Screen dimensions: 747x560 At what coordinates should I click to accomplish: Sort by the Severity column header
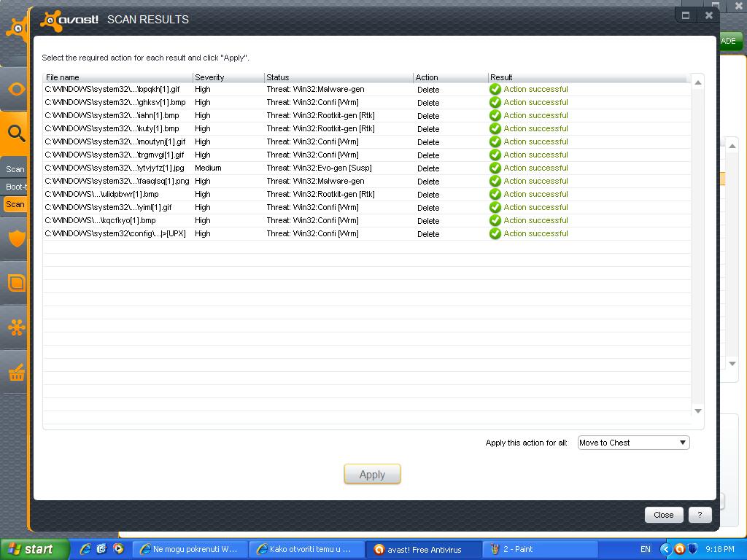(x=228, y=77)
